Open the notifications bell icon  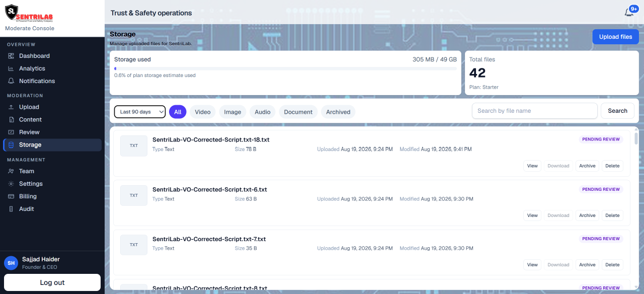click(x=629, y=12)
